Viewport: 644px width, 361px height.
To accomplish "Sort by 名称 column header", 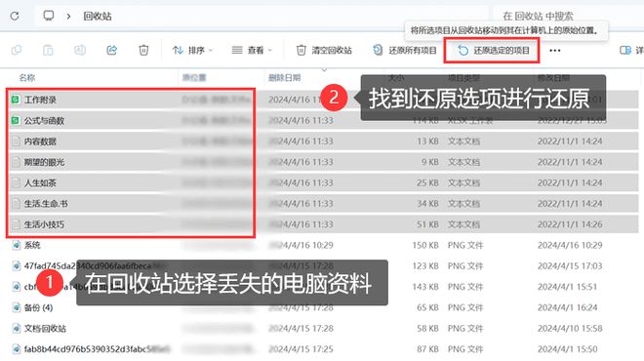I will (27, 78).
